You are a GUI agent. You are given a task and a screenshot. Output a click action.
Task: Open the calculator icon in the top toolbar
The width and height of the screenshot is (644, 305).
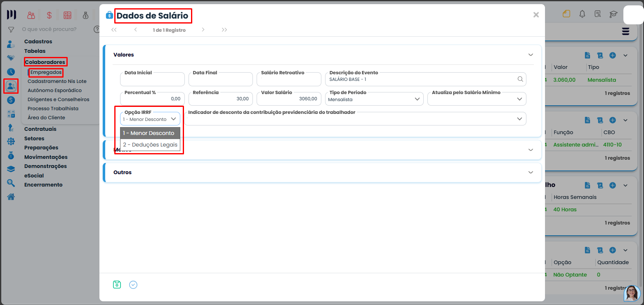pos(67,15)
